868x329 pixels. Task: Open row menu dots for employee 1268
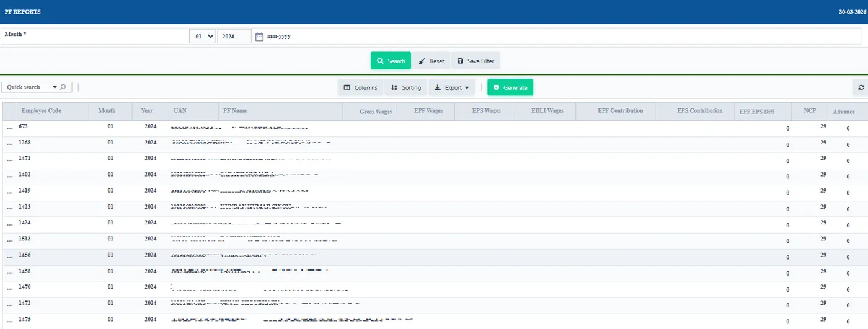point(9,144)
